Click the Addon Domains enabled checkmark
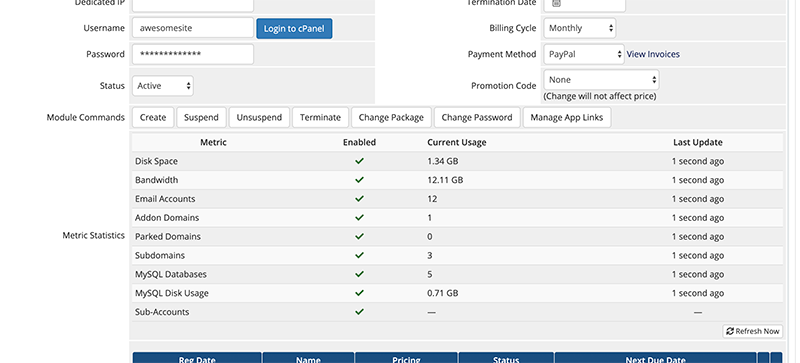This screenshot has width=800, height=363. pos(359,217)
